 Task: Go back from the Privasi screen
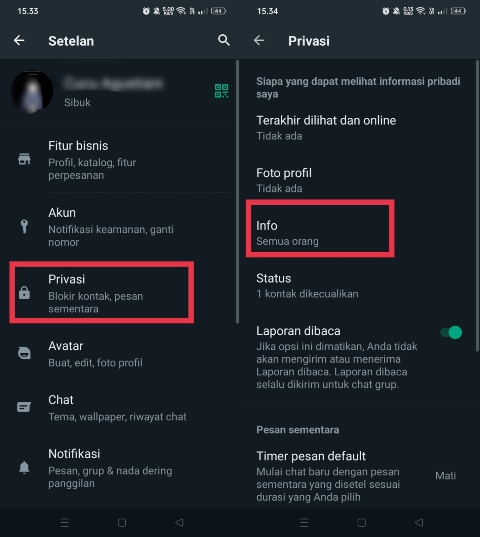(259, 41)
